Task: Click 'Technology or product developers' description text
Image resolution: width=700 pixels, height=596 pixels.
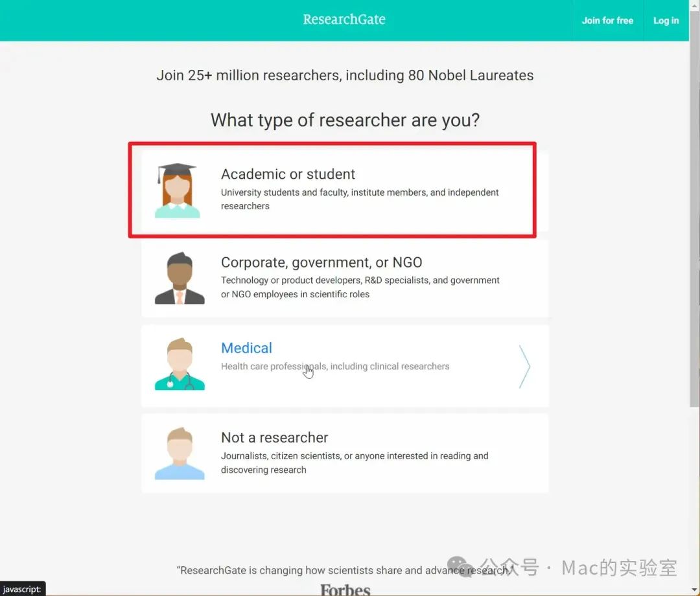Action: [360, 287]
